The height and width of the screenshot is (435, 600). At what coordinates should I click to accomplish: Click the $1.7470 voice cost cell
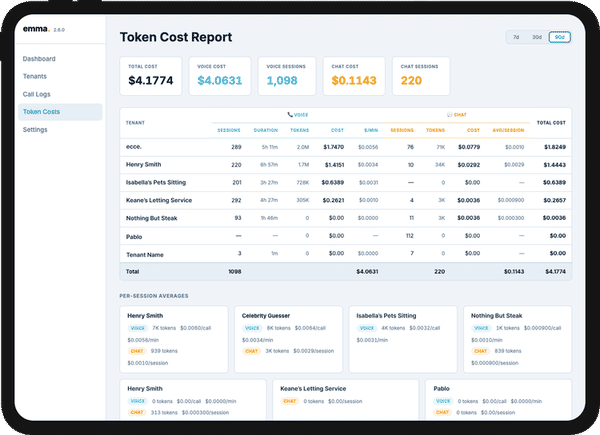(x=334, y=147)
